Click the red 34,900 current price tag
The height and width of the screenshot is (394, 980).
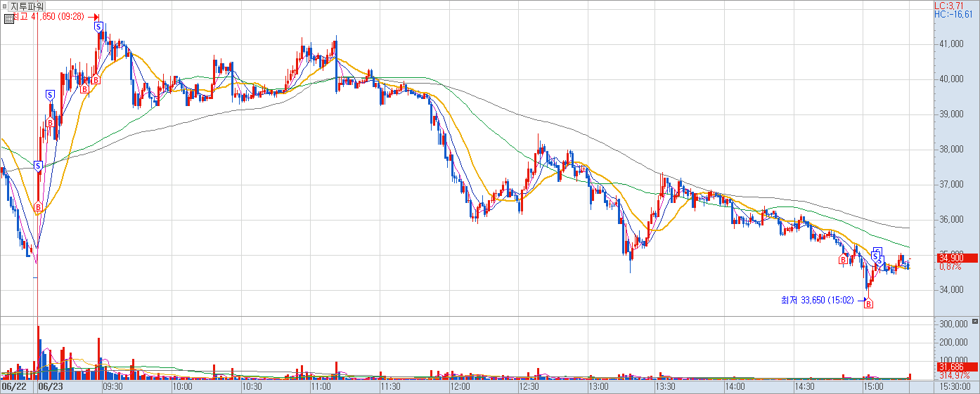click(957, 258)
